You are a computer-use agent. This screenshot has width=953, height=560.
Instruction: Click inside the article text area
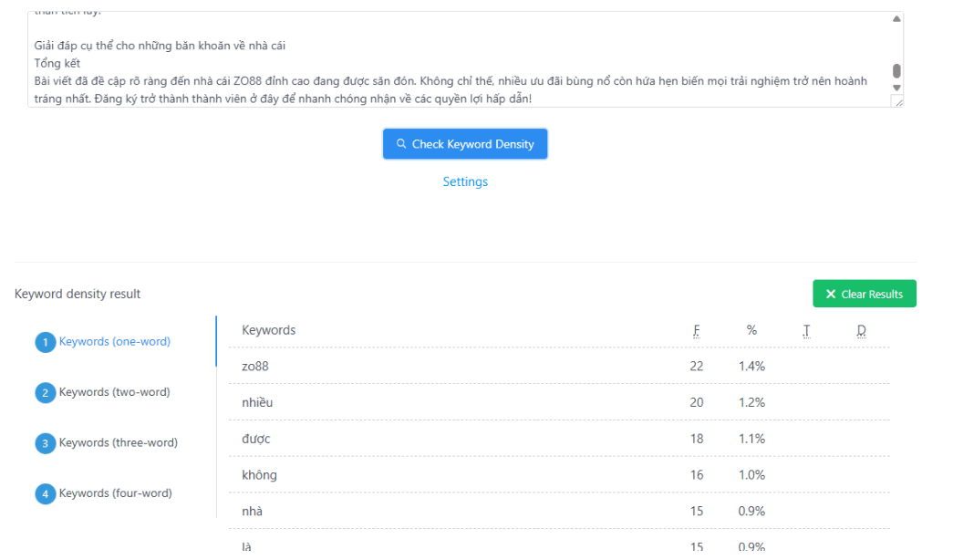coord(456,55)
